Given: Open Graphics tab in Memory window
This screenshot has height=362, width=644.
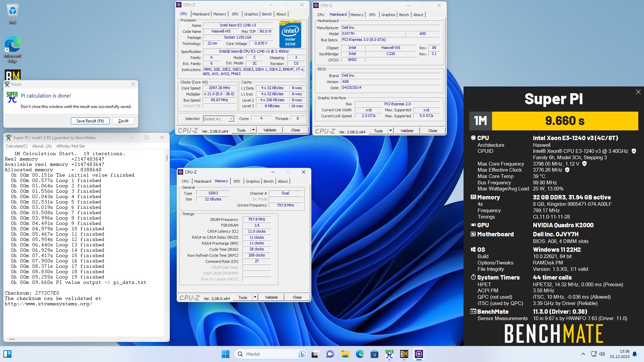Looking at the screenshot, I should 253,181.
